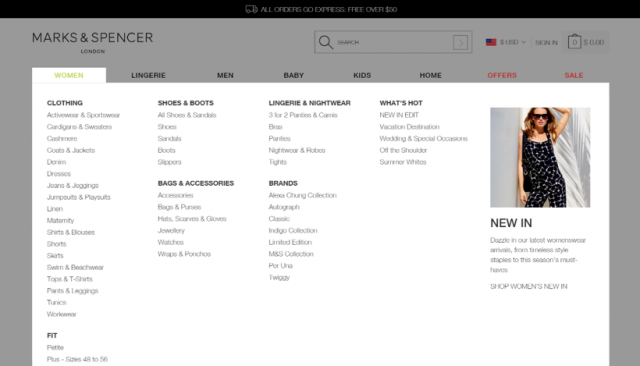
Task: Open the shopping bag icon
Action: (574, 41)
